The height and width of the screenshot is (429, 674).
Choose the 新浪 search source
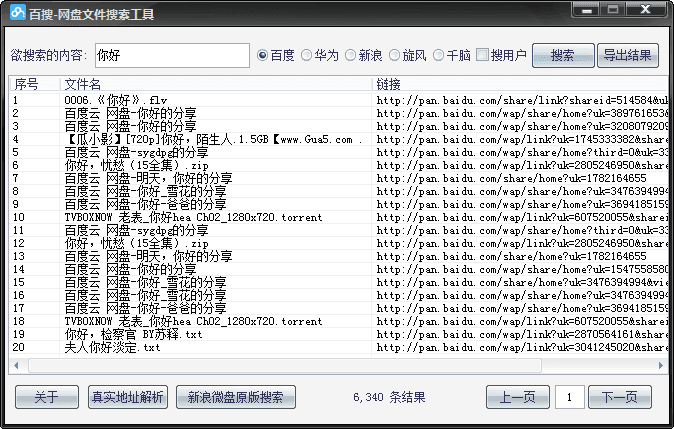(x=350, y=55)
